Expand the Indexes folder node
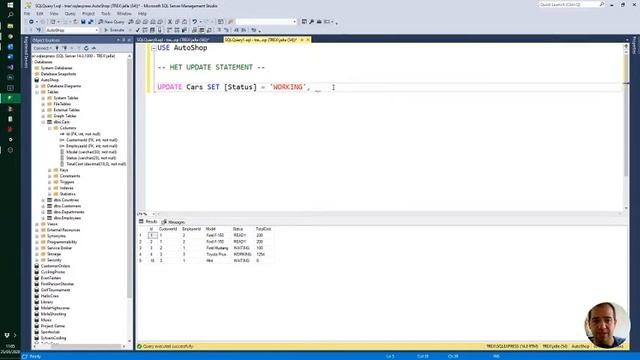The width and height of the screenshot is (640, 360). (50, 188)
